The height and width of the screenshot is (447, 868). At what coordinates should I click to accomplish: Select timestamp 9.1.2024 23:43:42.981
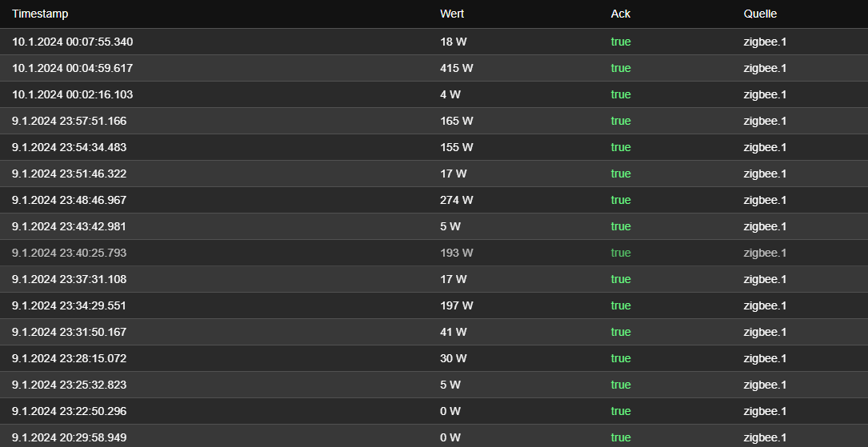pos(69,227)
